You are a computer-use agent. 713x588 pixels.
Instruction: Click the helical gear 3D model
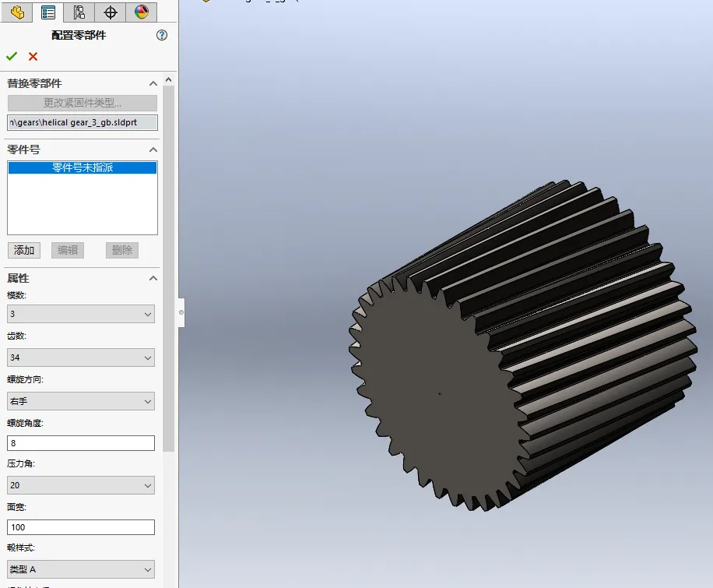523,346
